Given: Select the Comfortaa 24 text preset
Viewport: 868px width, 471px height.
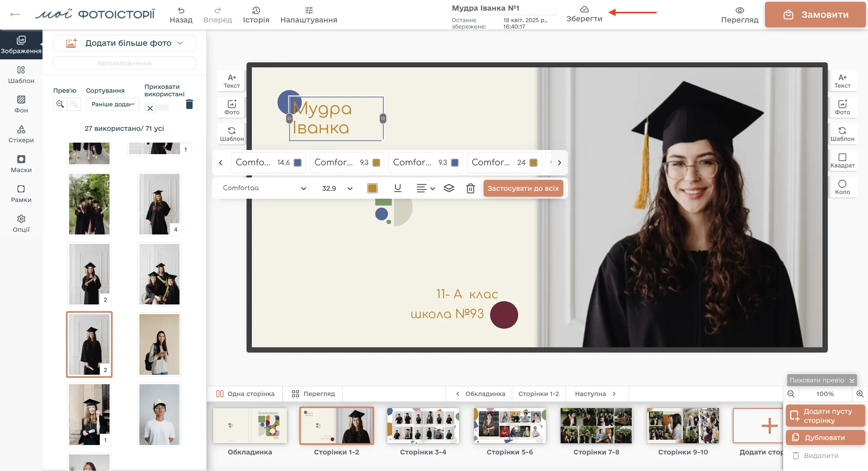Looking at the screenshot, I should coord(504,163).
